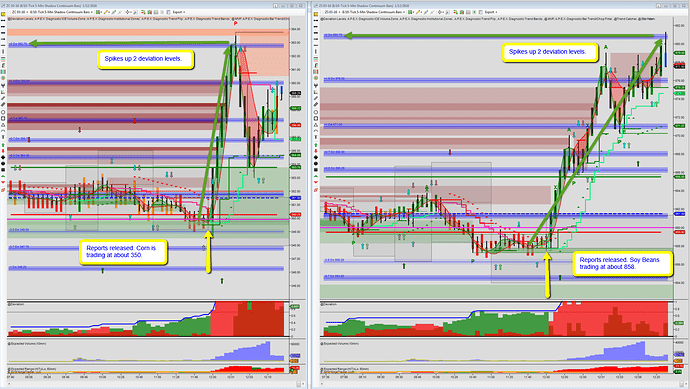Open data series icon in soybean chart toolbar

(x=462, y=12)
